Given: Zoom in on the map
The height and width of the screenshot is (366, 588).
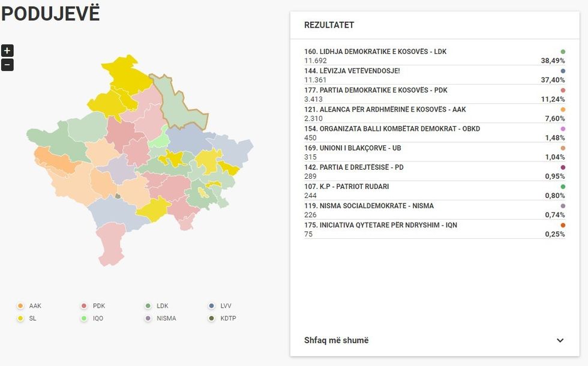Looking at the screenshot, I should (7, 51).
